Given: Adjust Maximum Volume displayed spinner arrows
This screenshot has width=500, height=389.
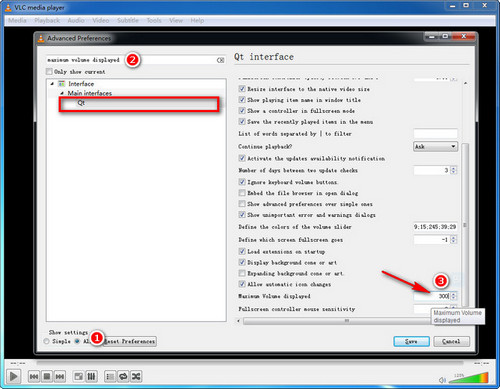Looking at the screenshot, I should (453, 296).
